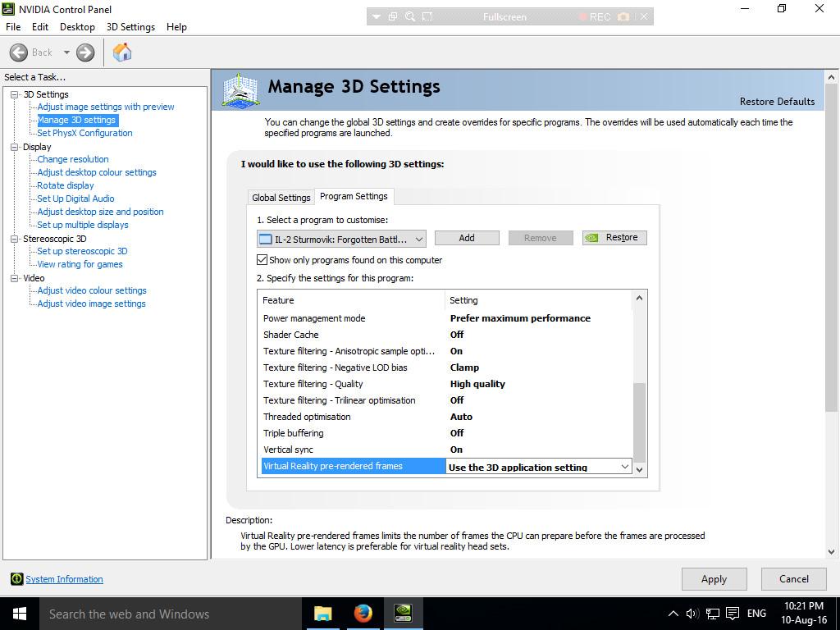Viewport: 840px width, 630px height.
Task: Click the program icon in selection combo
Action: click(265, 240)
